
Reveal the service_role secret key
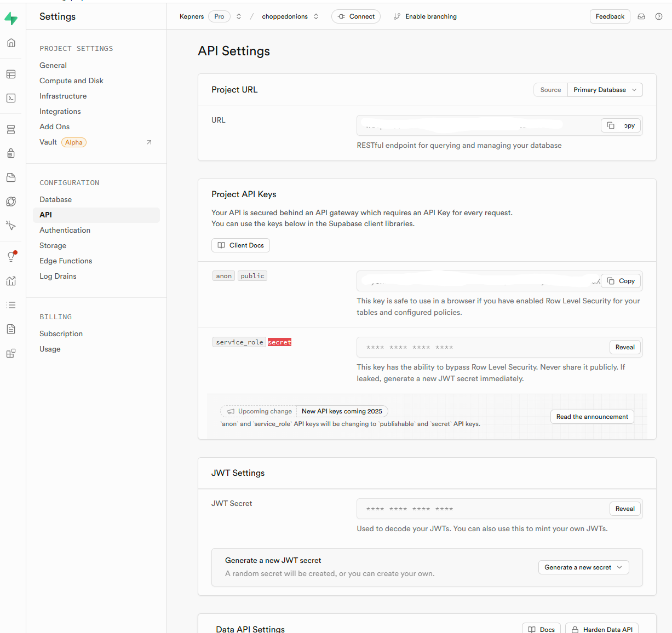point(625,347)
